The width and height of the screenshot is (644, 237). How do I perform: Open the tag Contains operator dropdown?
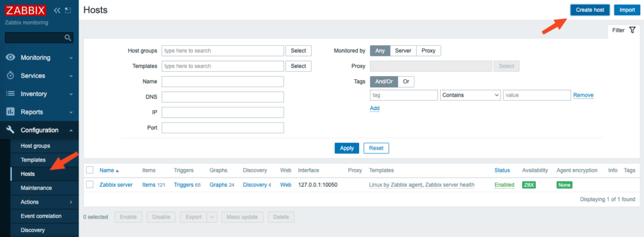coord(470,96)
